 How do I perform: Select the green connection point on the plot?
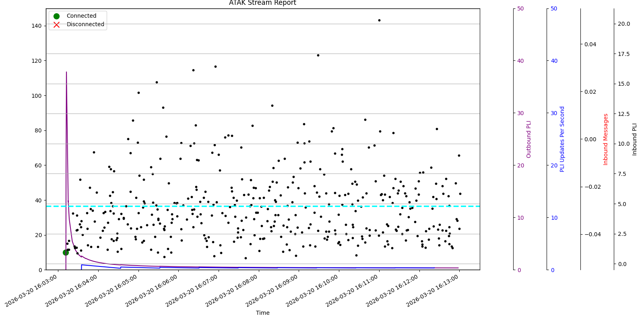coord(66,252)
